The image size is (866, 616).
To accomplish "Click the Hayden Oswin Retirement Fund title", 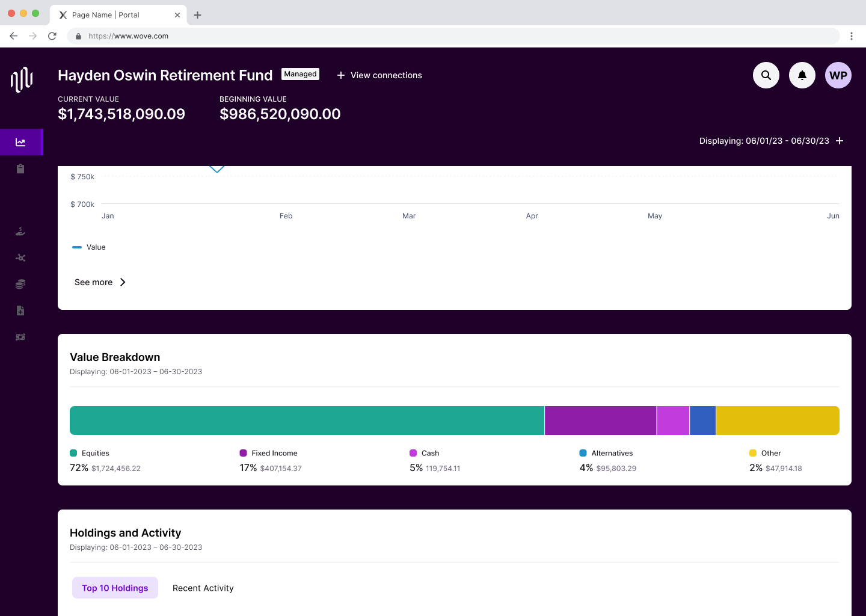I will (x=165, y=75).
